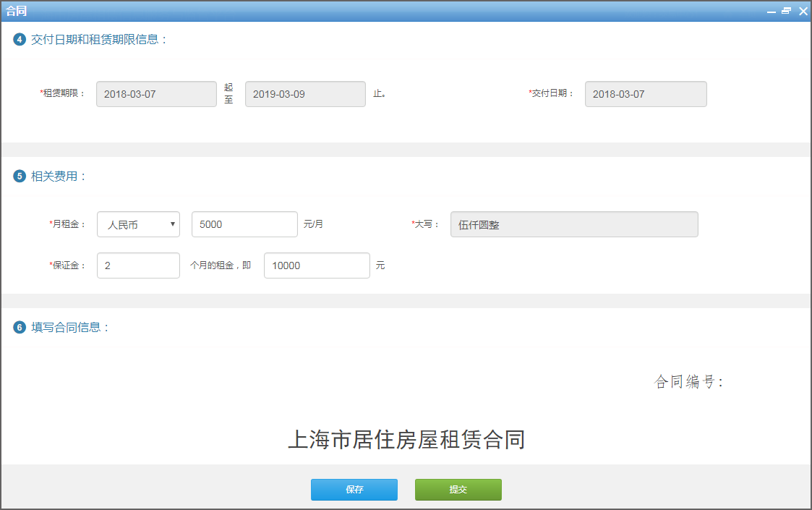Click the 交付日期 date field
Screen dimensions: 812x510
[646, 94]
